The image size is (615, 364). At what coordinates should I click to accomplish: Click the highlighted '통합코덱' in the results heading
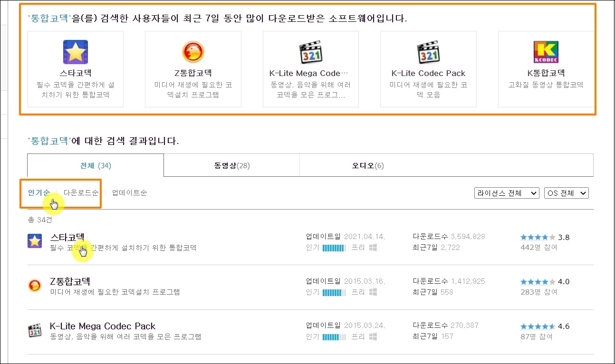[49, 141]
